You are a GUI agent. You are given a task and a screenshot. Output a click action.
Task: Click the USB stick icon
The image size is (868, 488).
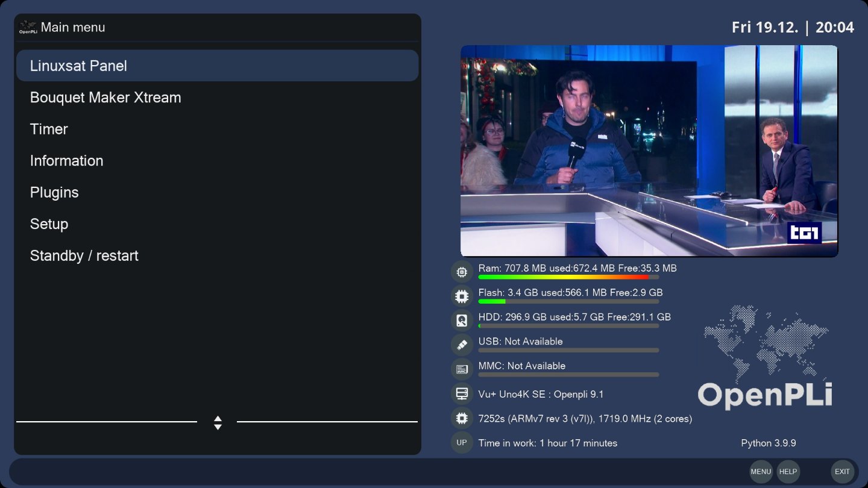[462, 345]
